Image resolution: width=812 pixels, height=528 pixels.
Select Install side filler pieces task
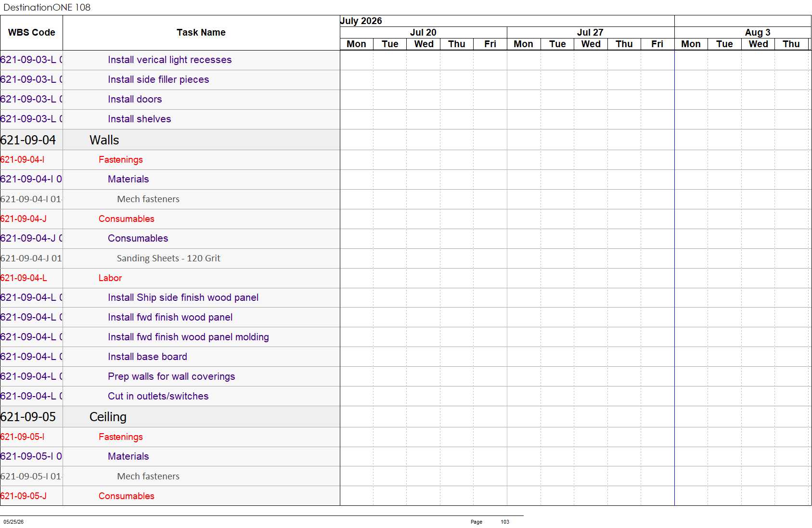[x=158, y=79]
